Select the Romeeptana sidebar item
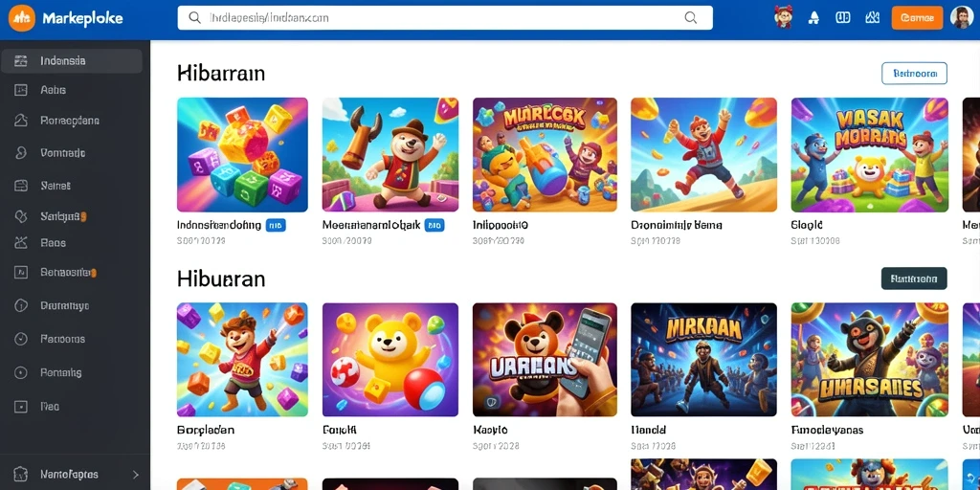Image resolution: width=980 pixels, height=490 pixels. coord(72,121)
